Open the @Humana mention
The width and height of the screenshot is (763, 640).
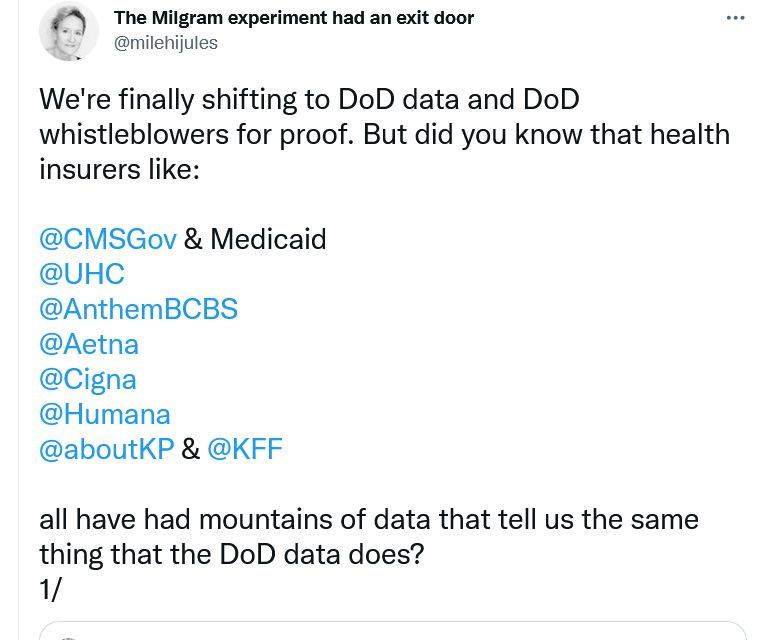point(105,414)
